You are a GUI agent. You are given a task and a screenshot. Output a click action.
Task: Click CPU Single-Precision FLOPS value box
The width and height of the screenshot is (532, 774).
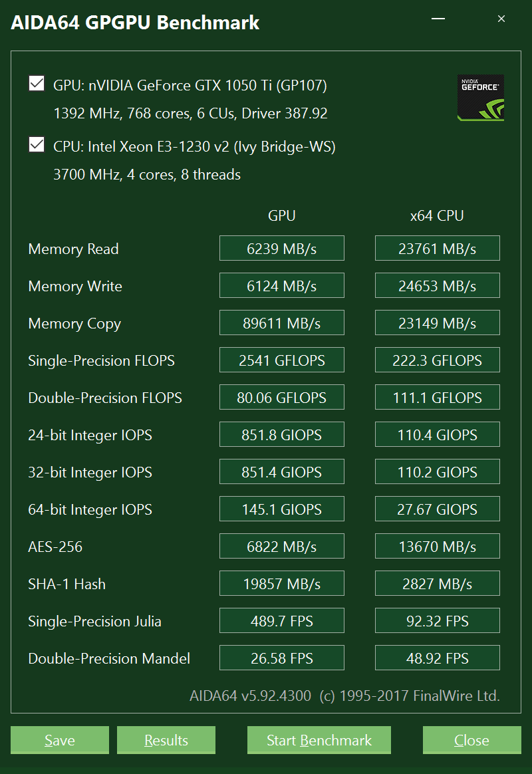pos(437,360)
